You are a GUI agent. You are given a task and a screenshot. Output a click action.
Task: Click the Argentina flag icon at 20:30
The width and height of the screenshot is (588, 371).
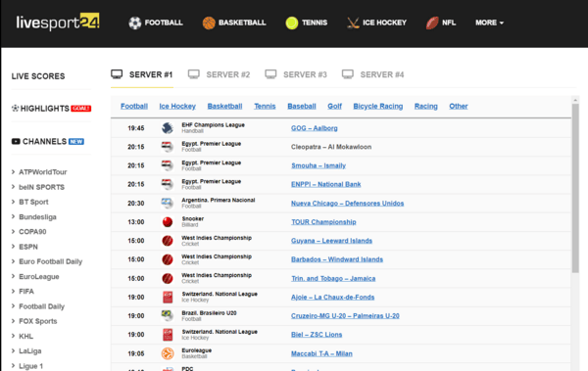pyautogui.click(x=168, y=203)
